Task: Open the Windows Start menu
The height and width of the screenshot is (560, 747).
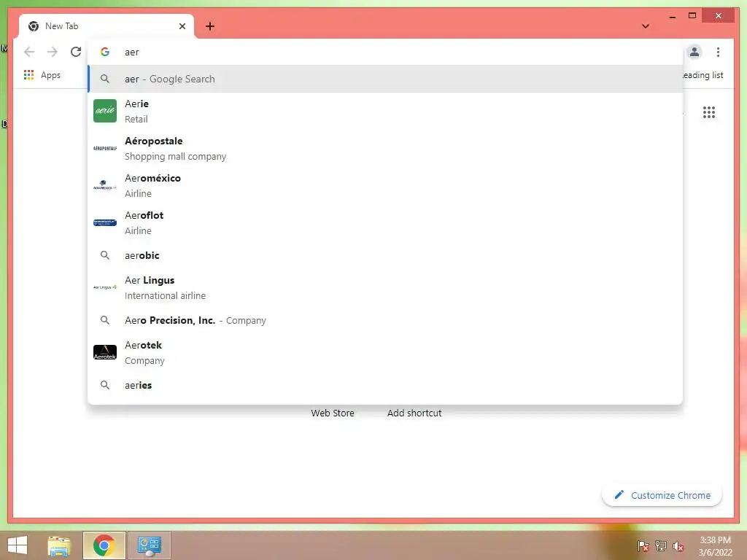Action: click(18, 545)
